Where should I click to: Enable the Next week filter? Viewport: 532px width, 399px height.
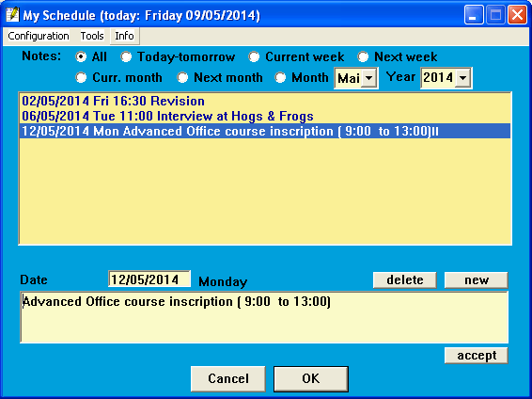[363, 56]
